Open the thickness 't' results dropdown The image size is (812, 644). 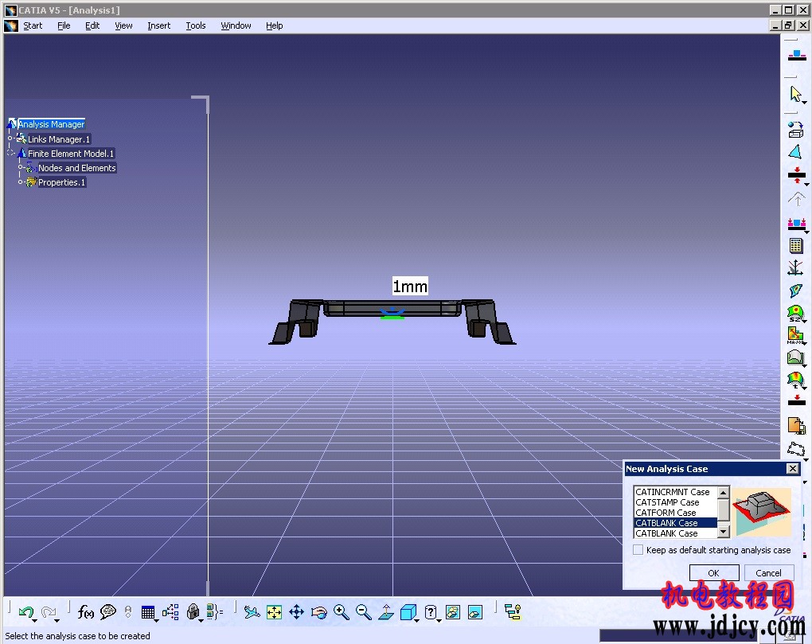coord(806,388)
